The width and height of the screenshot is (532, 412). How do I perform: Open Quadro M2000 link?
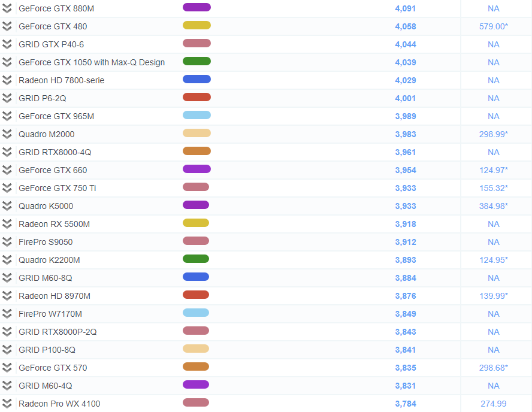pyautogui.click(x=47, y=134)
